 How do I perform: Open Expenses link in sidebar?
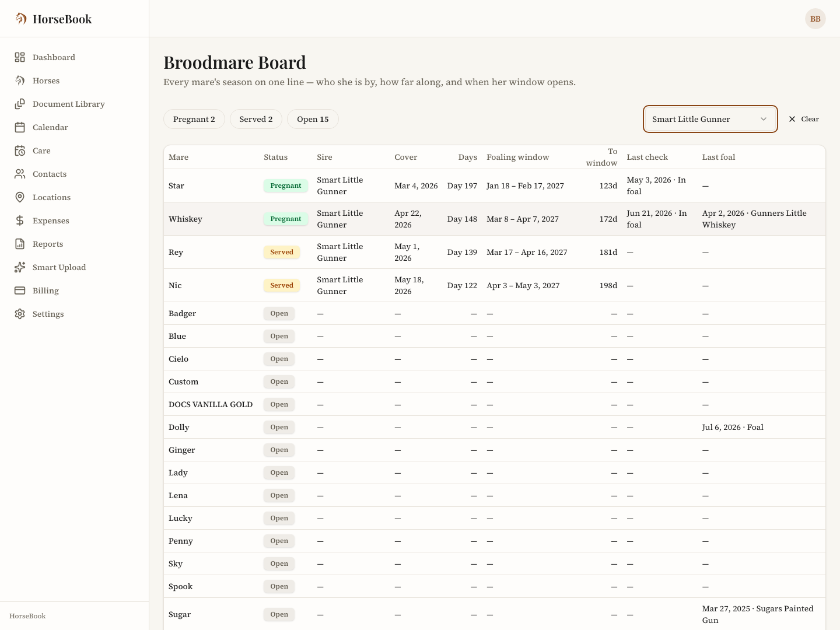click(x=75, y=220)
